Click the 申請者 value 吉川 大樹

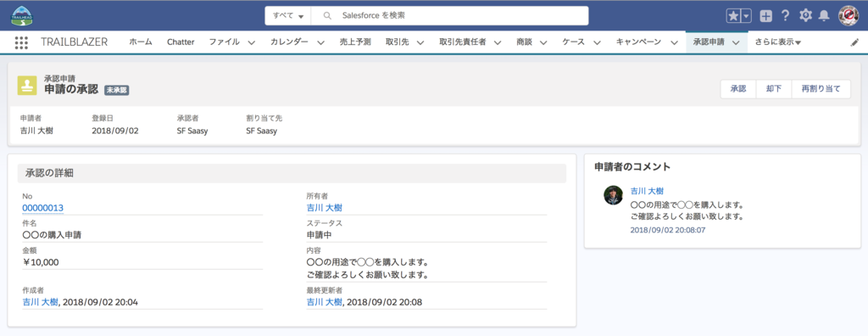pyautogui.click(x=36, y=132)
